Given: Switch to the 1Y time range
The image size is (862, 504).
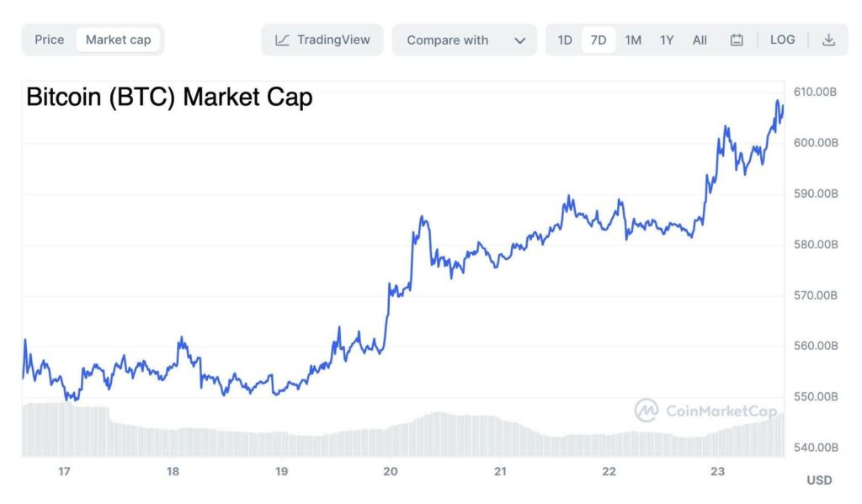Looking at the screenshot, I should pos(667,40).
